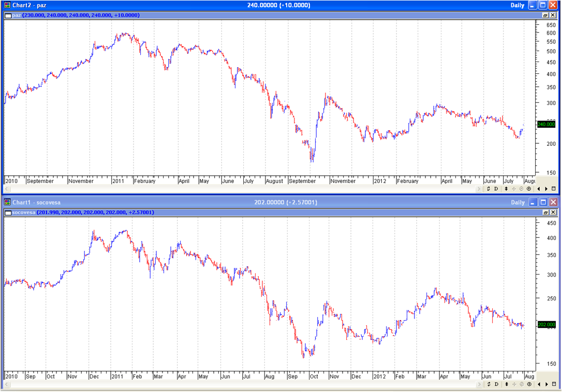Maximize the Chart1 socovesa window
Screen dimensions: 562x392
click(x=543, y=202)
